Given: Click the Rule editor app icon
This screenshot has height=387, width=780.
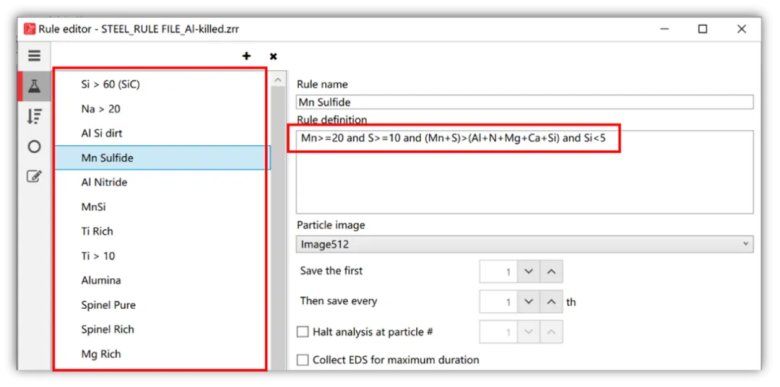Looking at the screenshot, I should (29, 29).
